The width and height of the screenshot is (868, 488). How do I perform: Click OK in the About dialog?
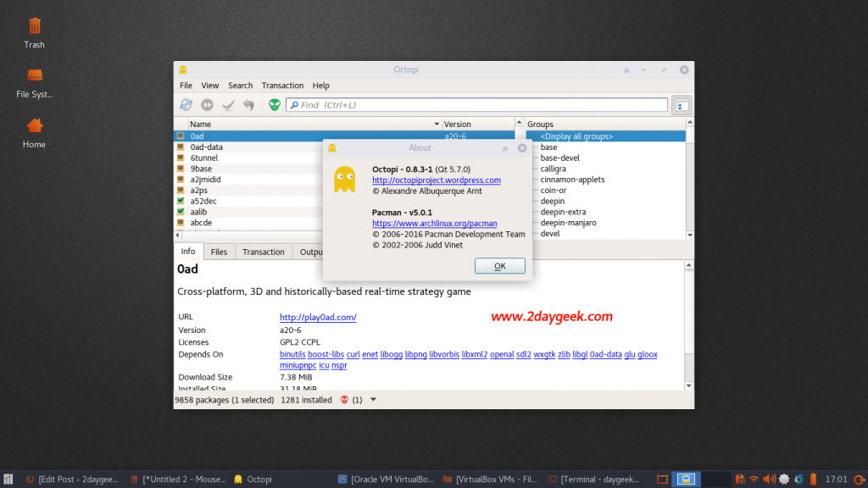click(499, 265)
